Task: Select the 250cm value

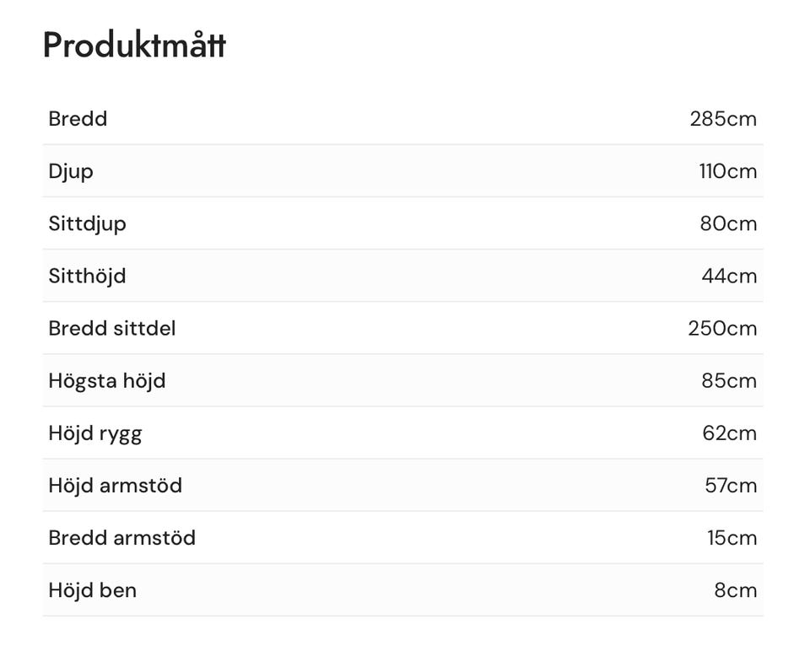Action: pyautogui.click(x=722, y=328)
